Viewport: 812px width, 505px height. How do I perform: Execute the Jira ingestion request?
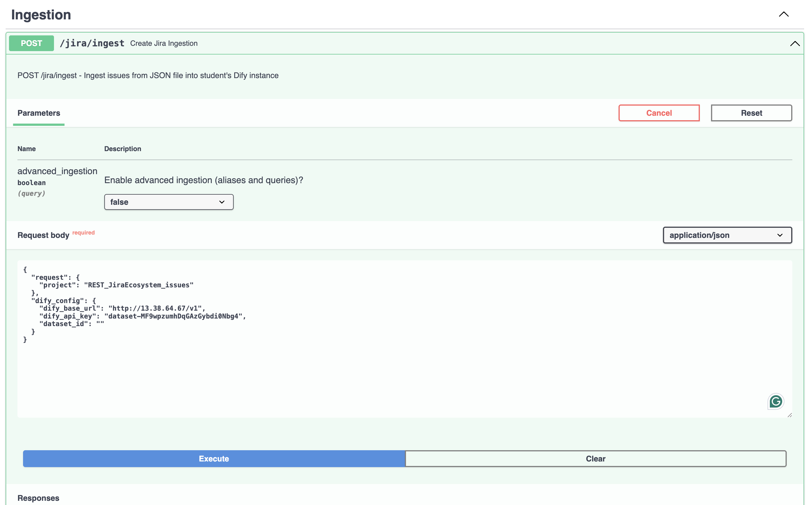[214, 459]
